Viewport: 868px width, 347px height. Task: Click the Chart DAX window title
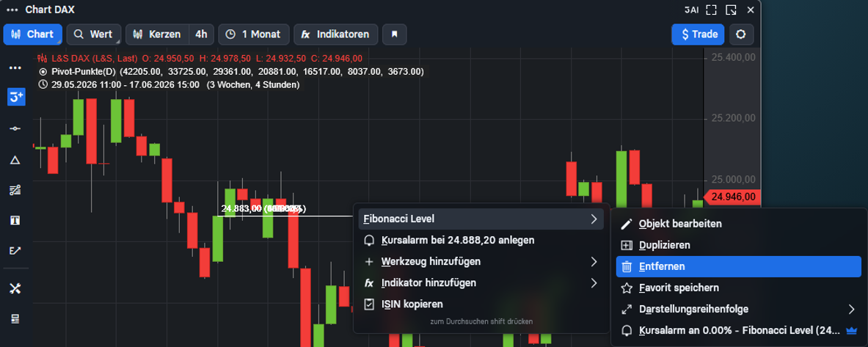pos(50,10)
